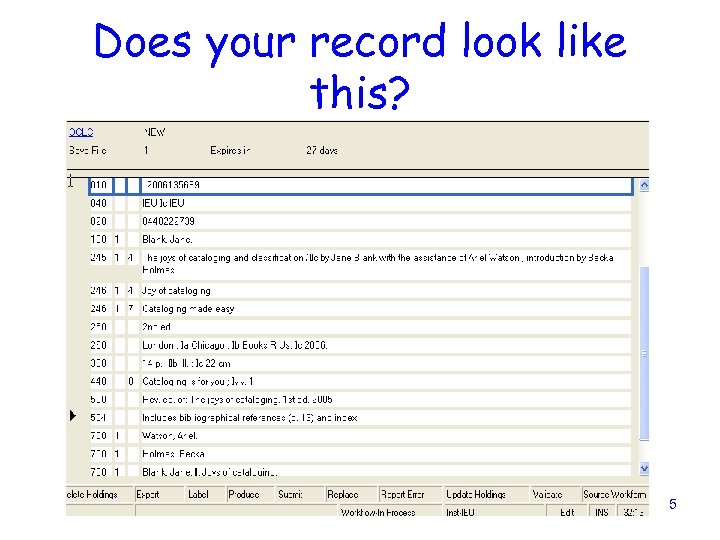Click the Produce button
Viewport: 720px width, 540px height.
point(250,494)
